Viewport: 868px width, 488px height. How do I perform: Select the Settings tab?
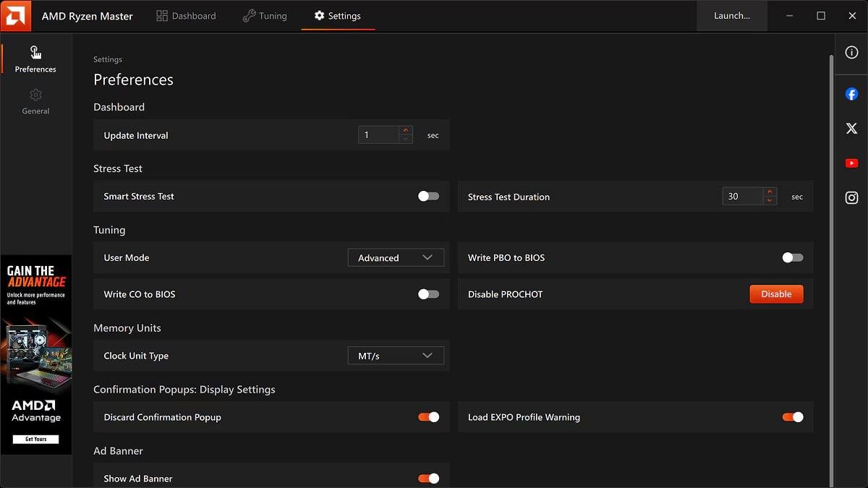[338, 16]
